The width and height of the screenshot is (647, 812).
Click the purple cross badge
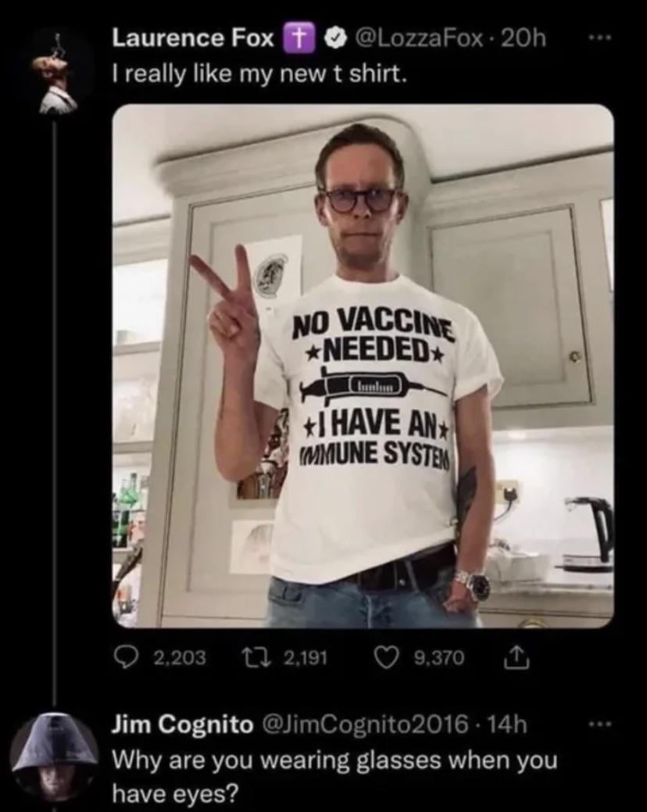[x=296, y=38]
